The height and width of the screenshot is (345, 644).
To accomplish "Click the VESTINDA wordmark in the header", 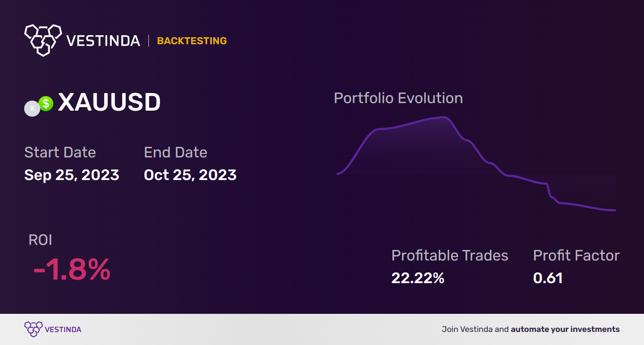I will click(x=103, y=41).
